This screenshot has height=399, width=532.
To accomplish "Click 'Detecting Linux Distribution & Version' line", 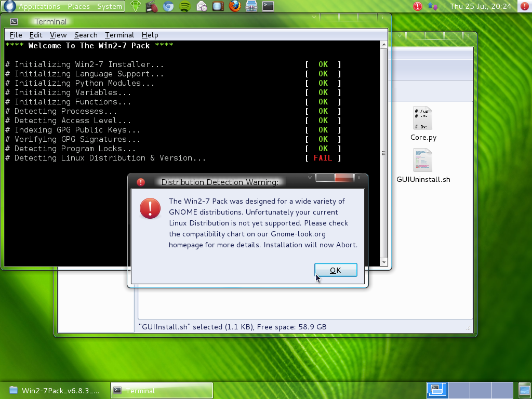I will 105,158.
